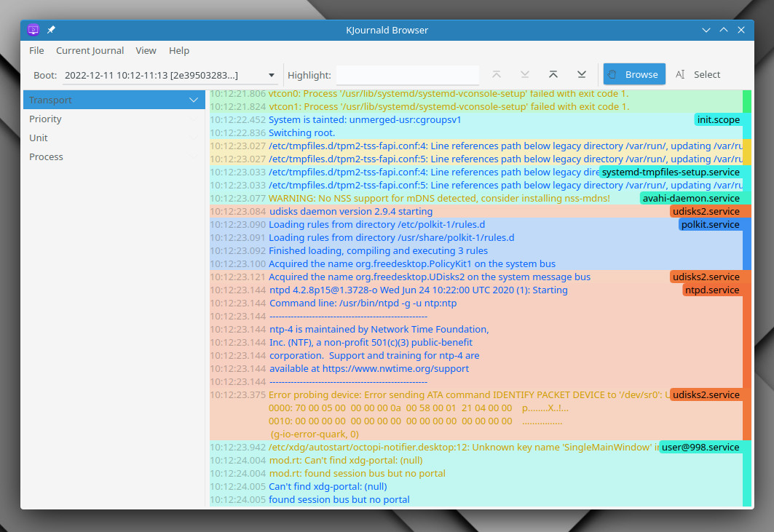Click the avahi-daemon.service label
The width and height of the screenshot is (774, 532).
[691, 199]
